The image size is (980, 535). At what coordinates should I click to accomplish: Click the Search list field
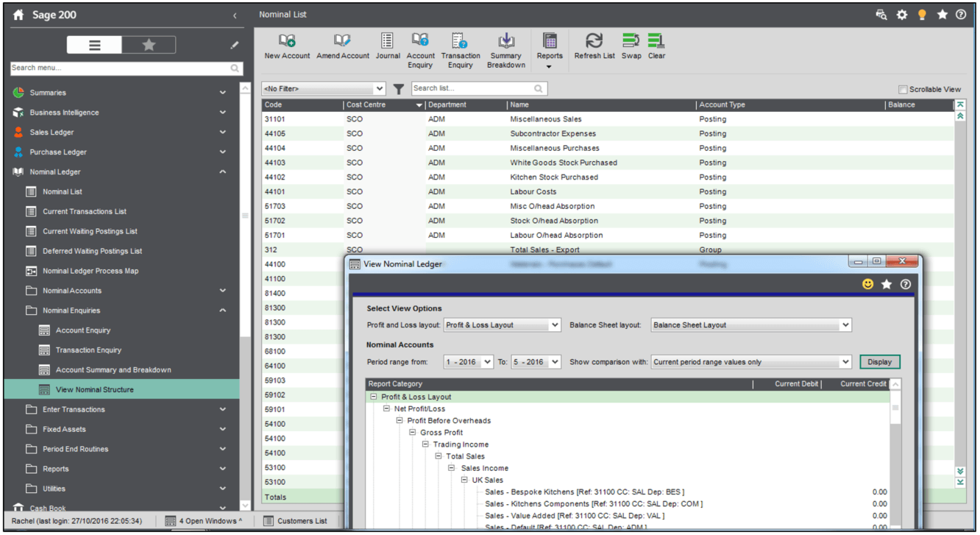click(479, 88)
